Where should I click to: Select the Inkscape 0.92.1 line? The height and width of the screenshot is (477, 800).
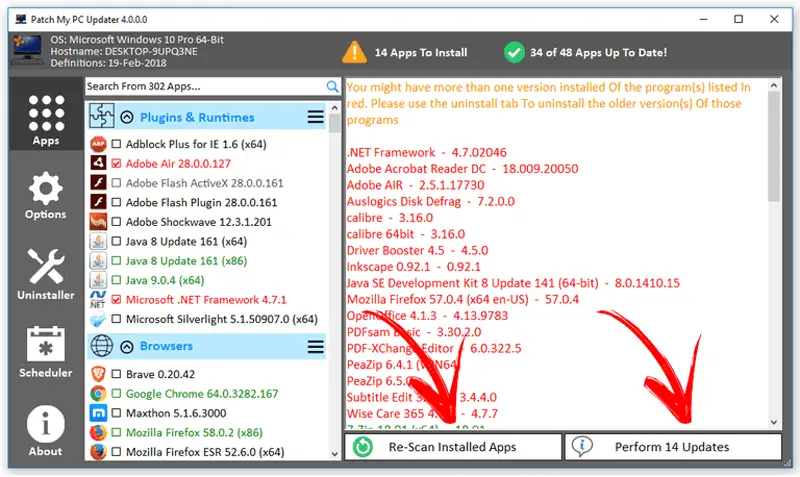(x=413, y=267)
